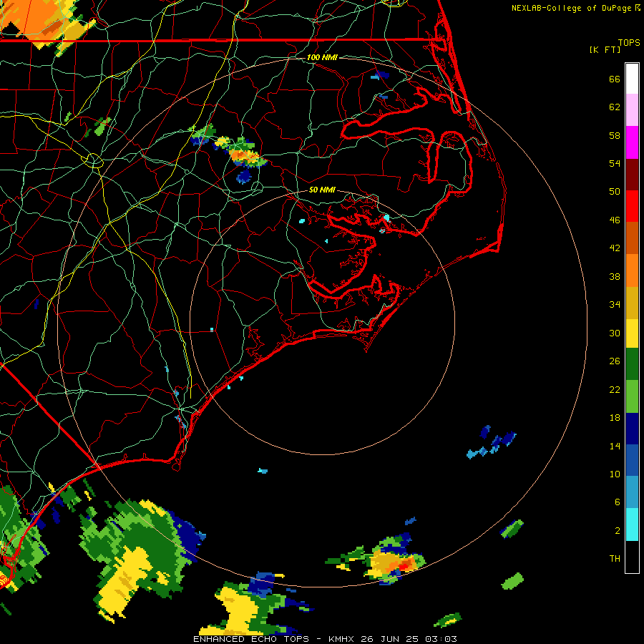Click the "[K FT]" units label
The width and height of the screenshot is (644, 644).
pos(605,49)
